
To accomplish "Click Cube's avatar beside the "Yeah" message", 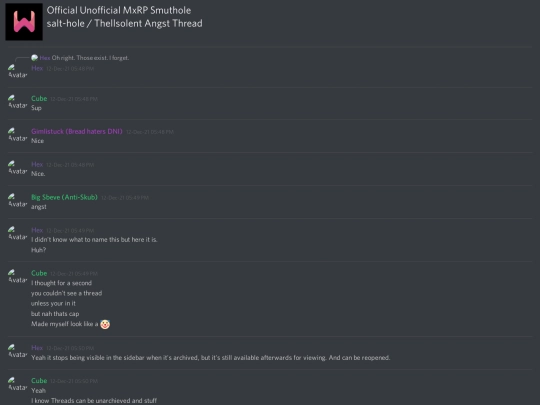I will (18, 384).
